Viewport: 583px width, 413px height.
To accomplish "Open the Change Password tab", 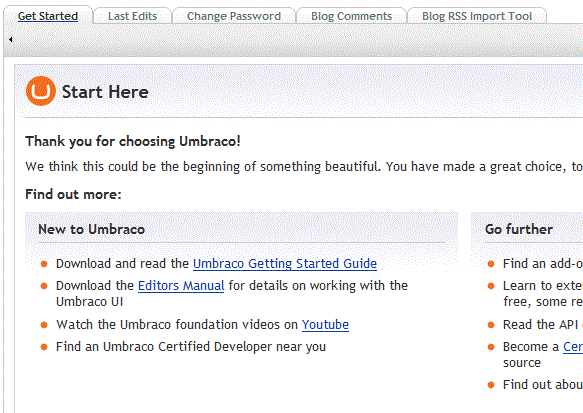I will 234,16.
